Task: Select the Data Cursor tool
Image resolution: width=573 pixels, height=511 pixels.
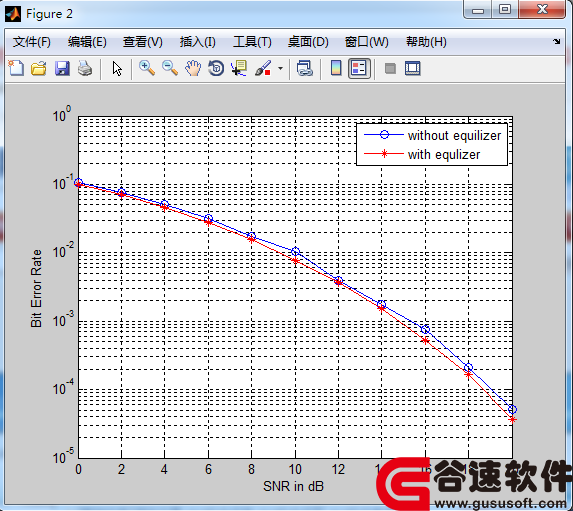Action: point(239,68)
